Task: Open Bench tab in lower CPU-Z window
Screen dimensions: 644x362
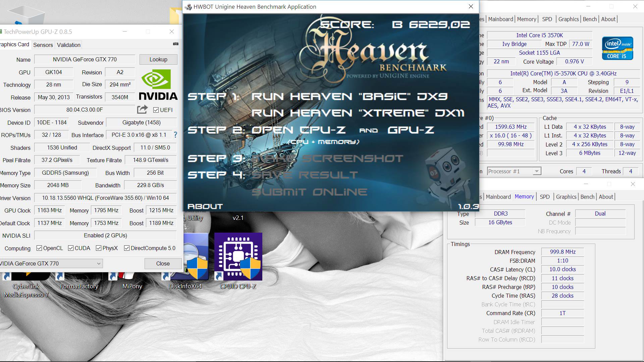Action: (x=587, y=197)
